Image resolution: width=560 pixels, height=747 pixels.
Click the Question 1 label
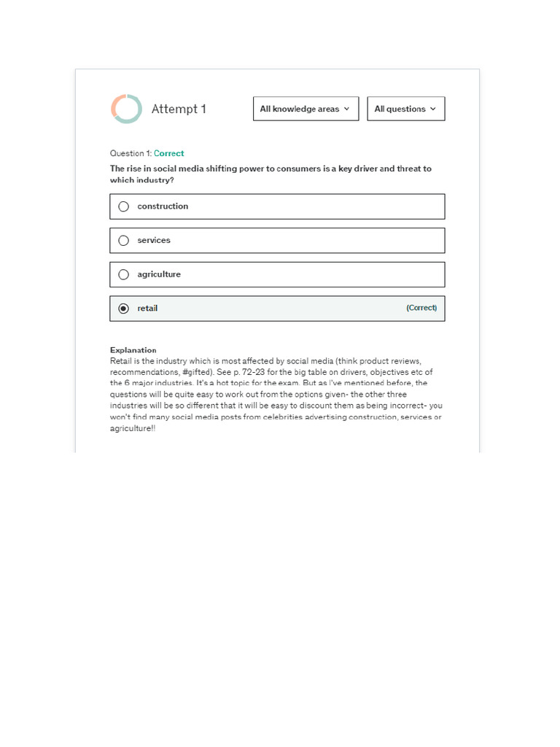click(x=131, y=153)
